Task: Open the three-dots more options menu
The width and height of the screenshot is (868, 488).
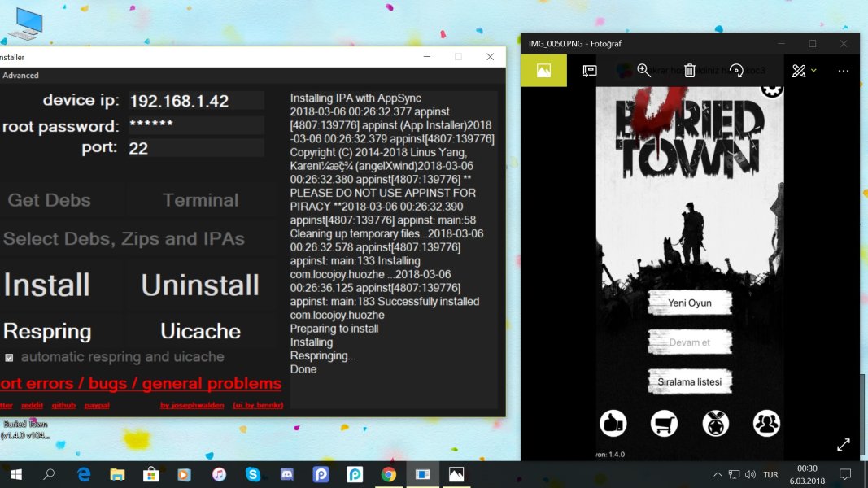Action: [843, 71]
